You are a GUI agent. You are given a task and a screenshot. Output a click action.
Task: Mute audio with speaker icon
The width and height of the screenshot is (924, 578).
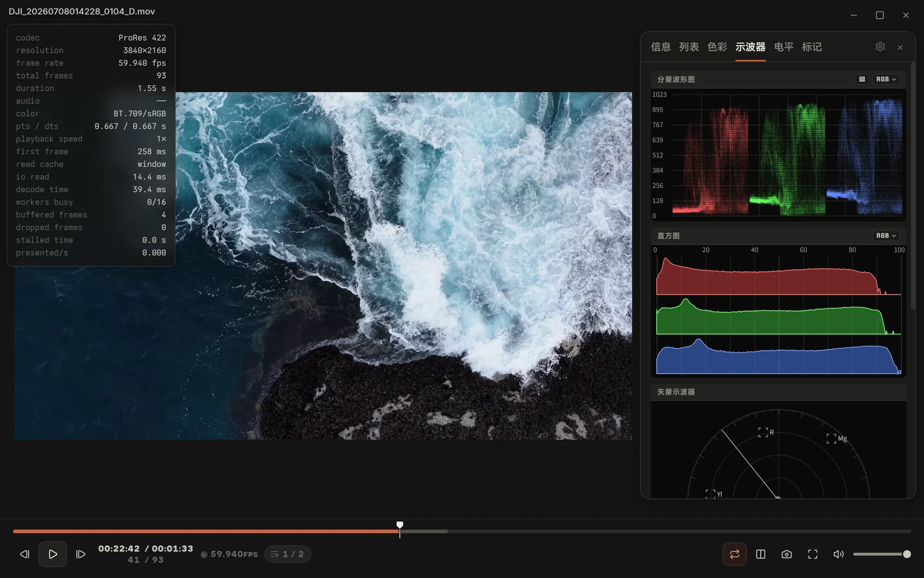pyautogui.click(x=839, y=554)
